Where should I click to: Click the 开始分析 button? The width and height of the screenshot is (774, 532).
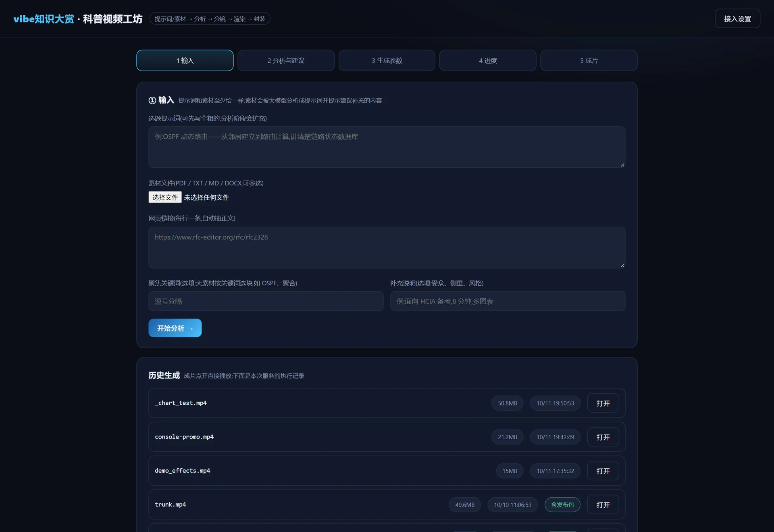(x=175, y=328)
